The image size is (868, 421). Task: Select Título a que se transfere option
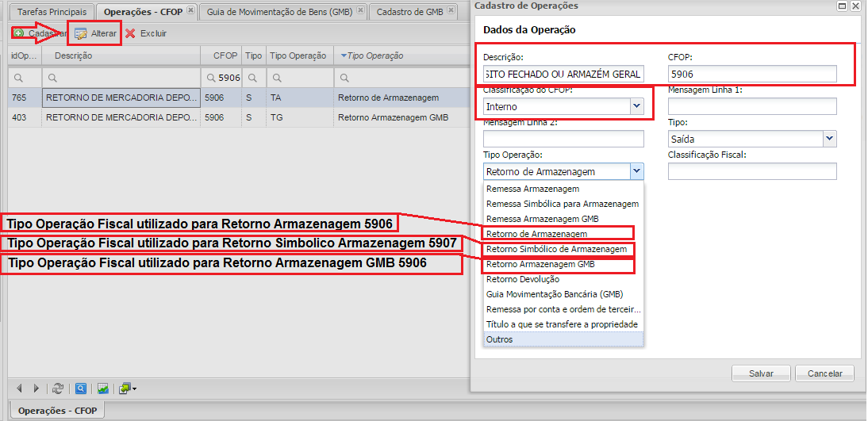563,324
